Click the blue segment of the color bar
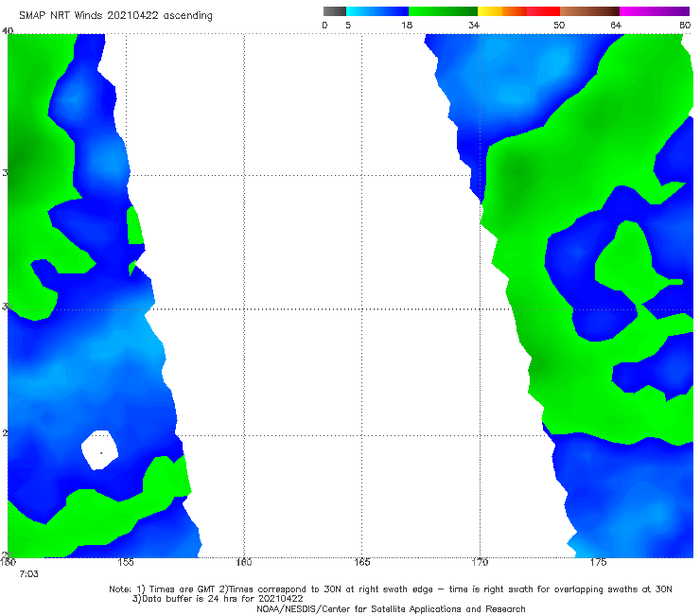This screenshot has width=700, height=615. coord(377,11)
